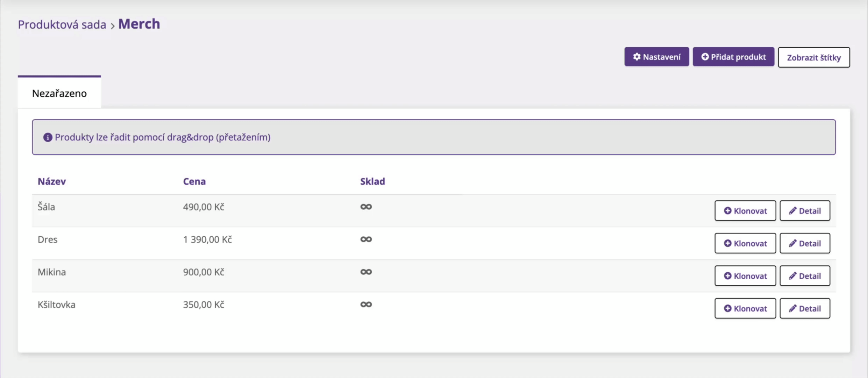Clone the Šála product
The height and width of the screenshot is (378, 868).
[x=745, y=211]
